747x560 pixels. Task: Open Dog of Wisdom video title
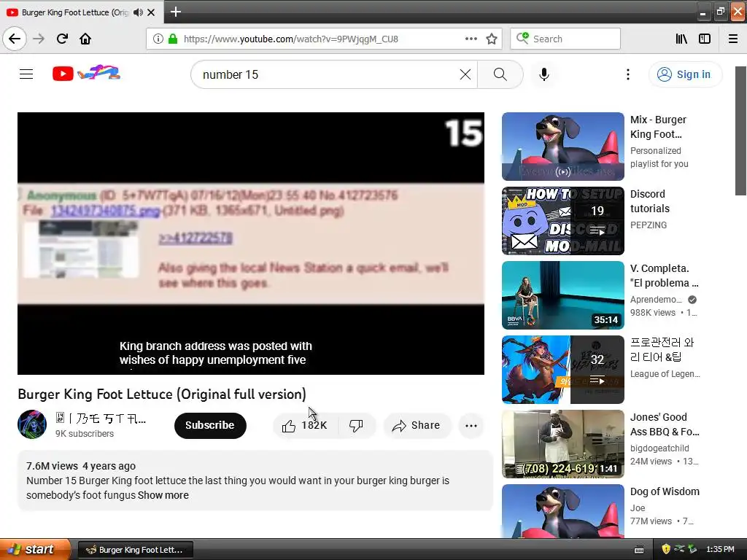(665, 491)
